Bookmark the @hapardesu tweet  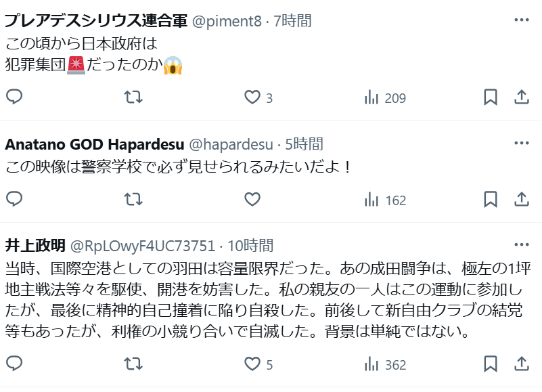(x=490, y=199)
